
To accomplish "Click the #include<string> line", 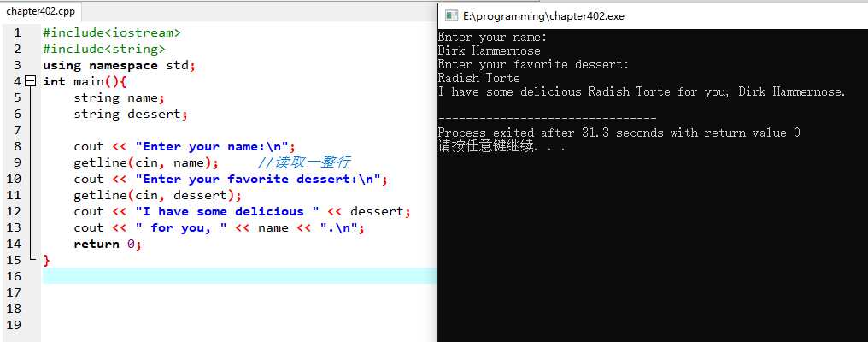I will (104, 49).
